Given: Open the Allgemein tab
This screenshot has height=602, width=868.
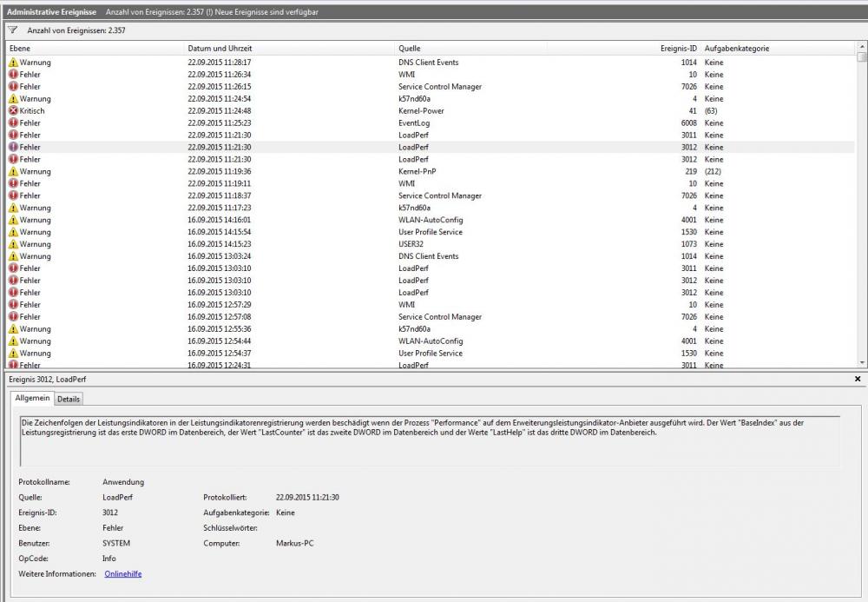Looking at the screenshot, I should tap(32, 398).
